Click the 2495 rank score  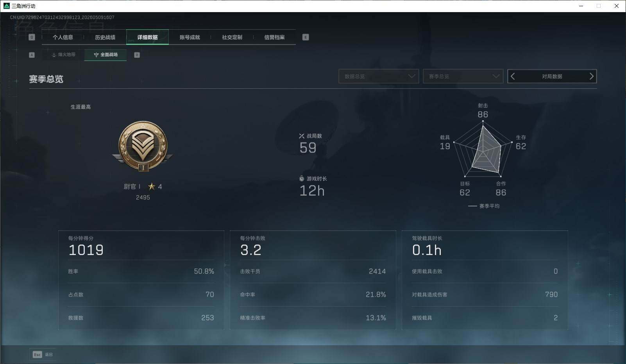coord(143,198)
